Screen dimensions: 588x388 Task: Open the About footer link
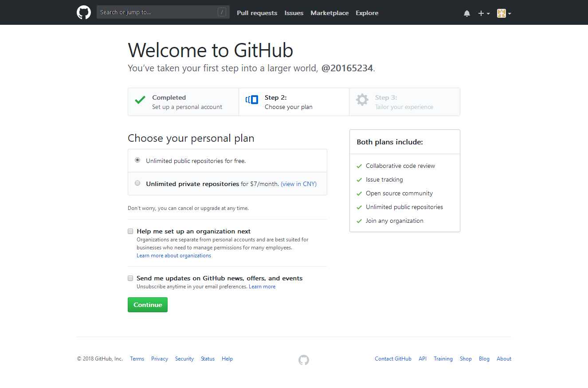(504, 359)
